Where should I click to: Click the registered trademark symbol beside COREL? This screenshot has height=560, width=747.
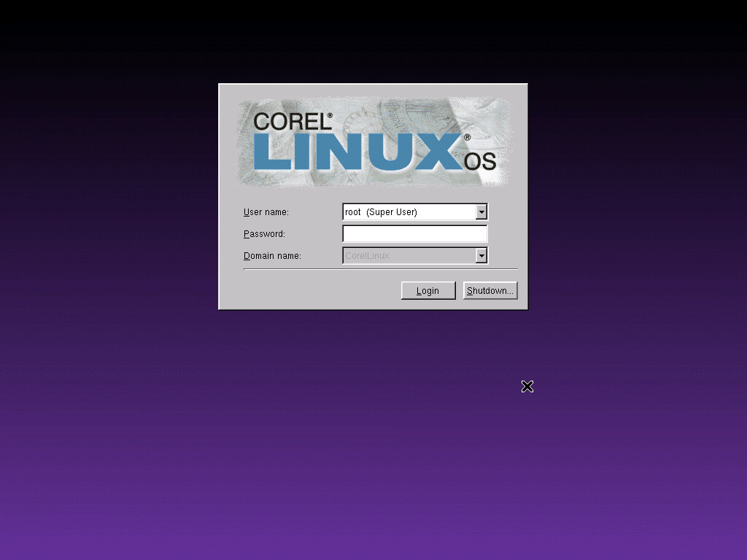pyautogui.click(x=330, y=115)
